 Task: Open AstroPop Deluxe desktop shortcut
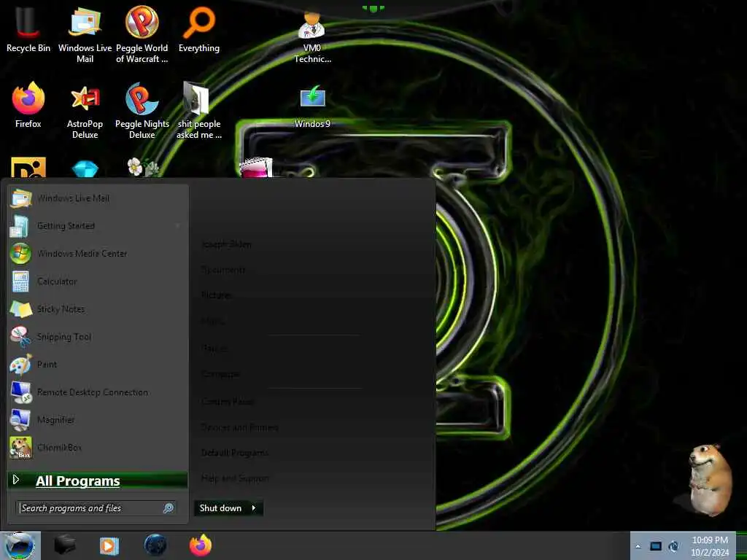(x=85, y=111)
